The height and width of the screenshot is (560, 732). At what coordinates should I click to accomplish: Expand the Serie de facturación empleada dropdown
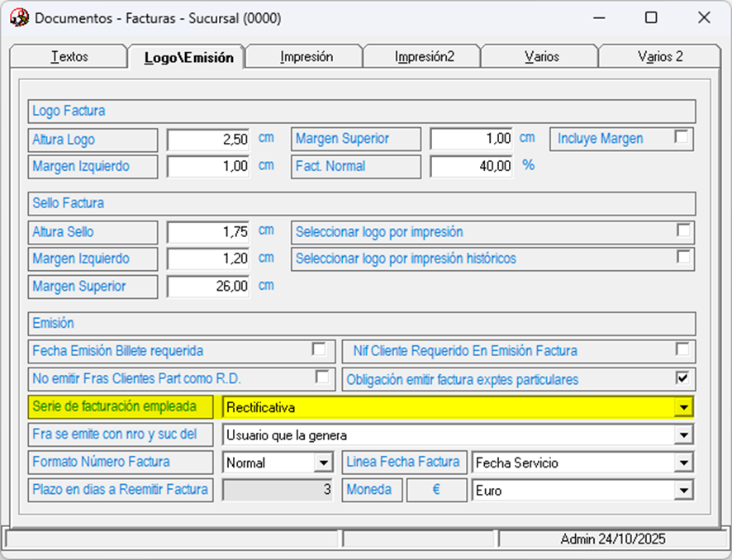click(683, 407)
